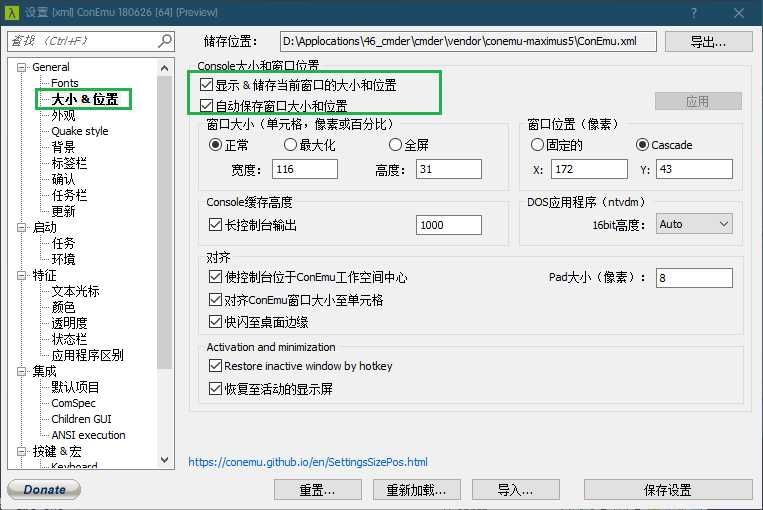The width and height of the screenshot is (763, 510).
Task: Click the Pad大小 input field
Action: click(694, 278)
